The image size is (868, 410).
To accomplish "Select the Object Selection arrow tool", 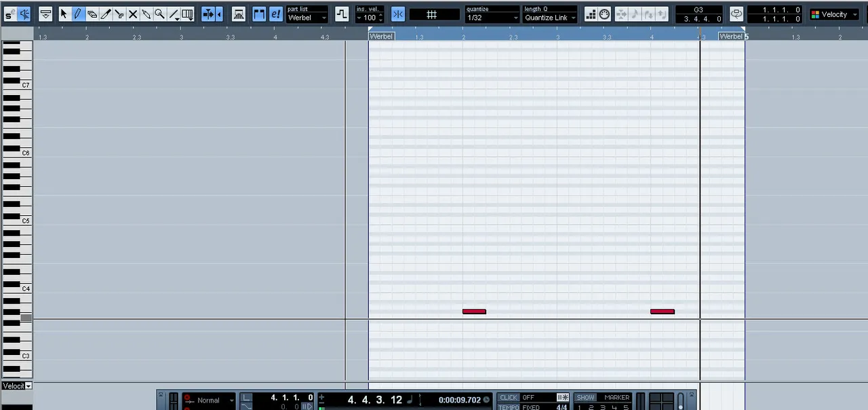I will point(64,14).
